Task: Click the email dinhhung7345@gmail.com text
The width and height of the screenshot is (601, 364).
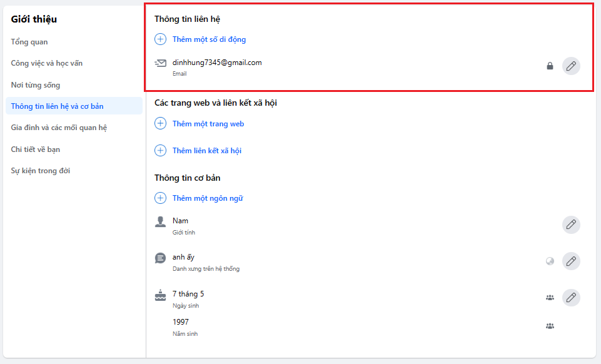Action: pos(217,63)
